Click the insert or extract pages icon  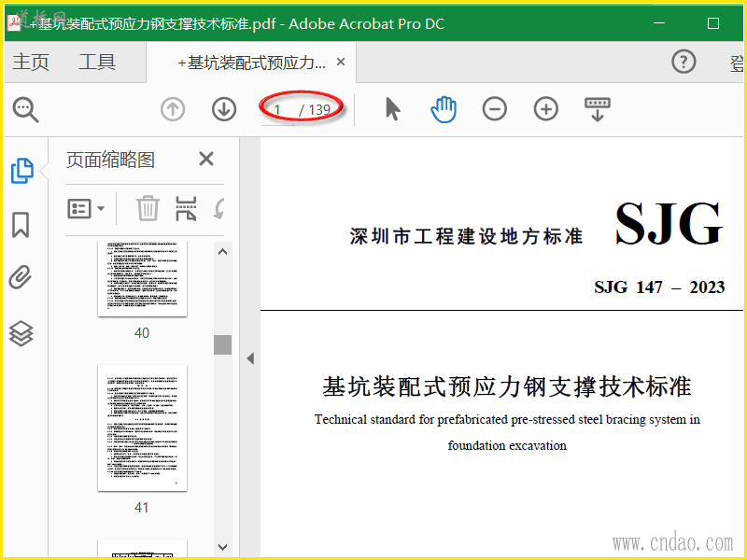point(186,208)
